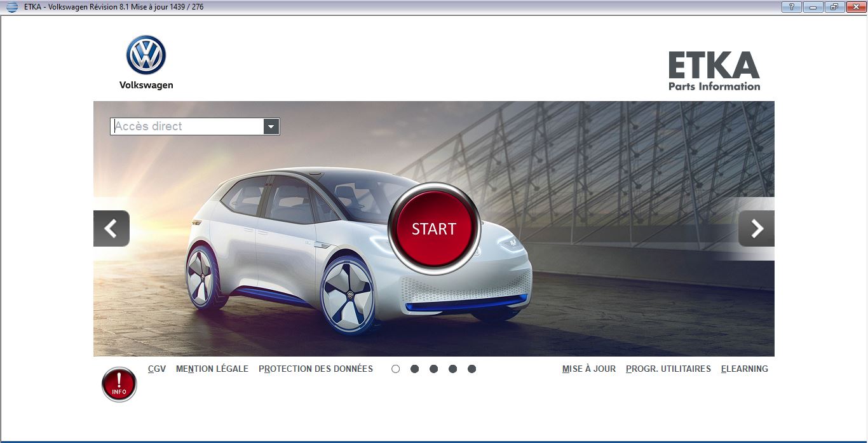This screenshot has height=443, width=868.
Task: Restore down the ETKA window
Action: click(x=834, y=7)
